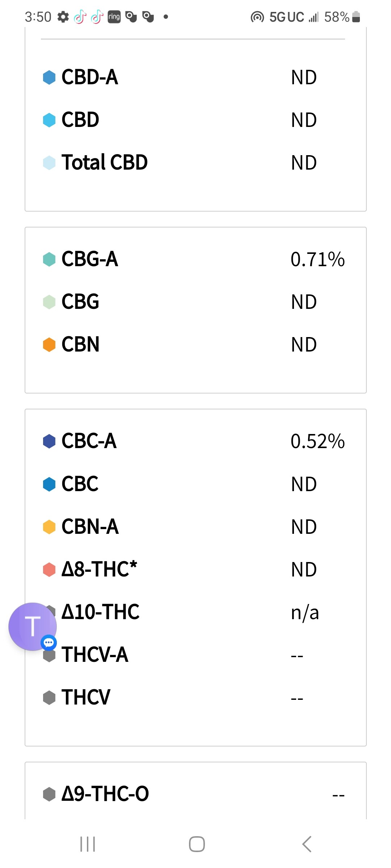Select the CBG-A 0.71% value
391x868 pixels.
pyautogui.click(x=318, y=259)
